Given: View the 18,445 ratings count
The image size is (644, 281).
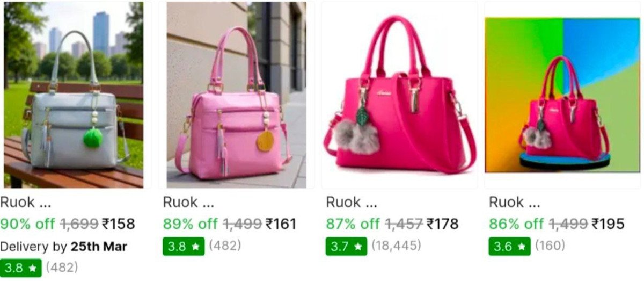Looking at the screenshot, I should click(397, 246).
